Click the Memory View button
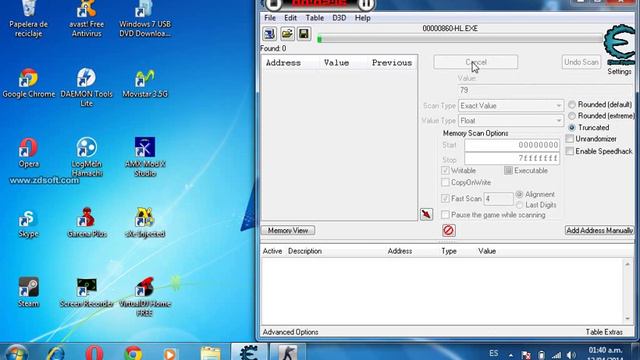Image resolution: width=640 pixels, height=360 pixels. point(288,231)
